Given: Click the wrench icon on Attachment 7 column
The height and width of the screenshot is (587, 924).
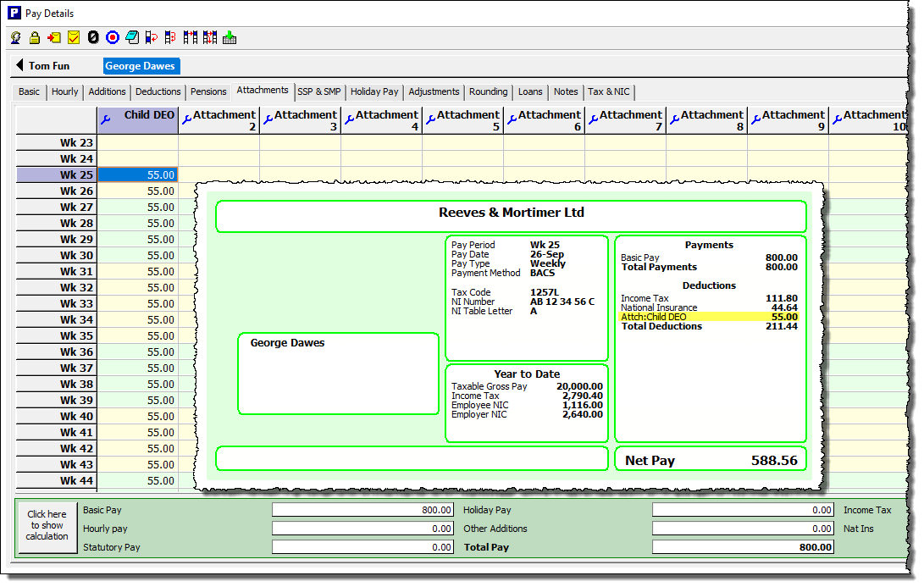Looking at the screenshot, I should point(594,119).
